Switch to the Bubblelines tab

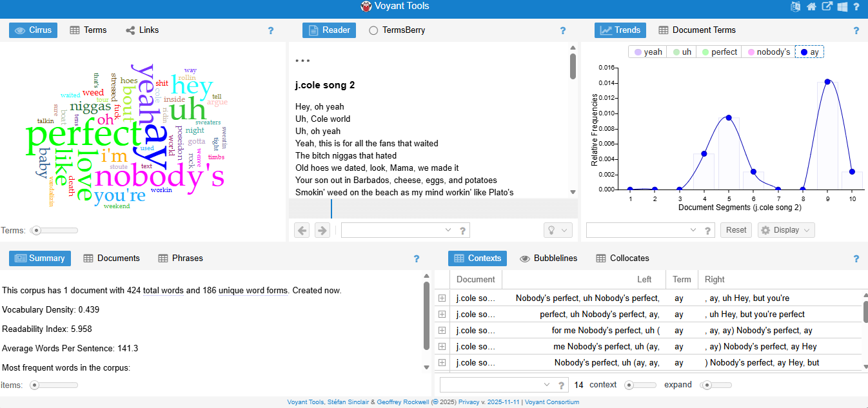548,258
